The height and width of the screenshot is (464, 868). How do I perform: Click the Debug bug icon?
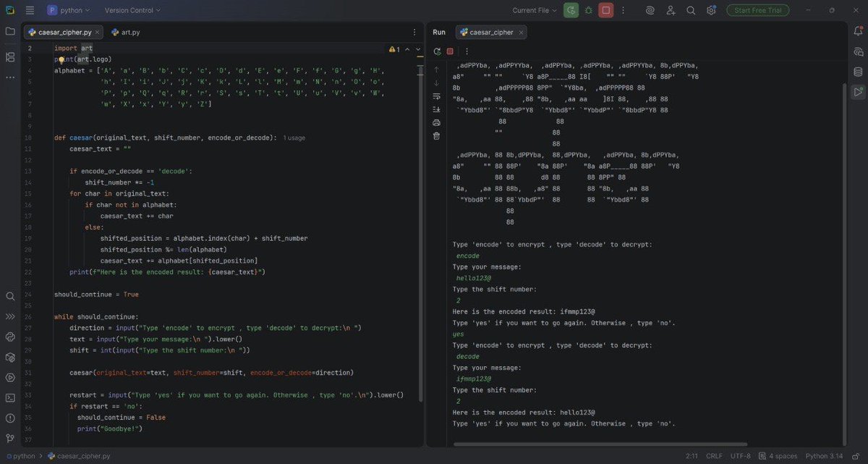[x=589, y=10]
